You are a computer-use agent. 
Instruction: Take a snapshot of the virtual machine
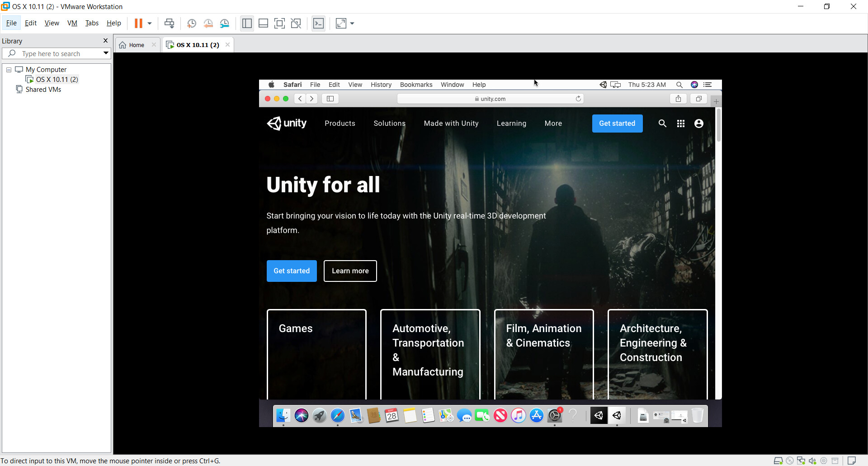pyautogui.click(x=192, y=24)
